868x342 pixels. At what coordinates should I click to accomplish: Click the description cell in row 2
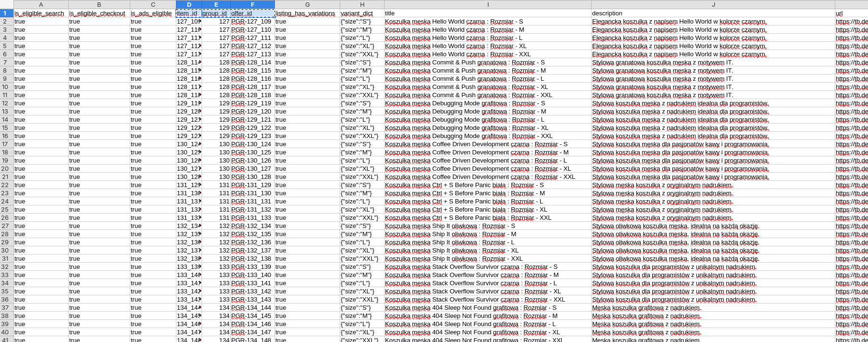tap(713, 22)
